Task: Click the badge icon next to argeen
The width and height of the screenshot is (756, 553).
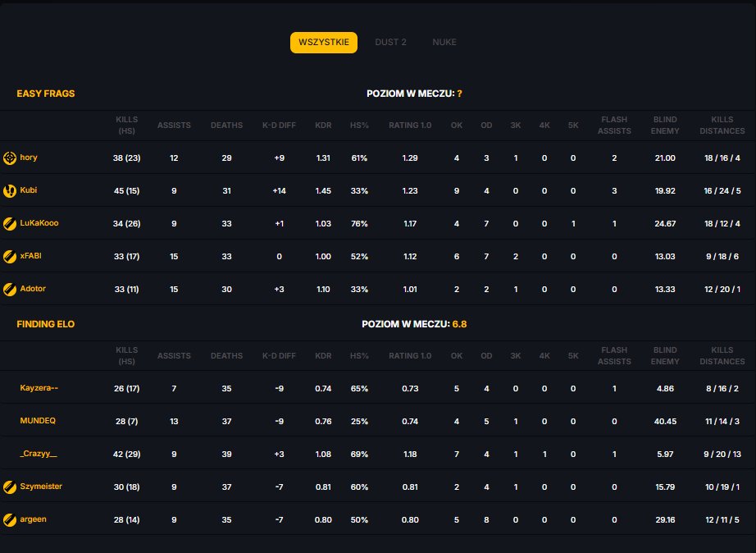Action: pos(10,519)
